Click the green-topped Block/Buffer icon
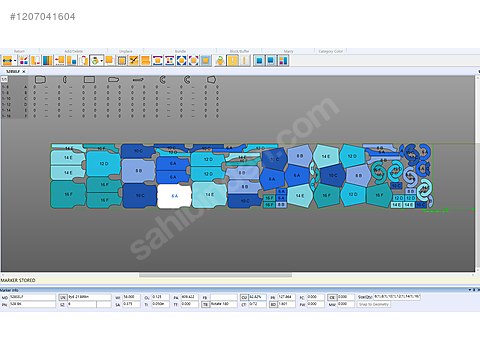 pos(220,61)
